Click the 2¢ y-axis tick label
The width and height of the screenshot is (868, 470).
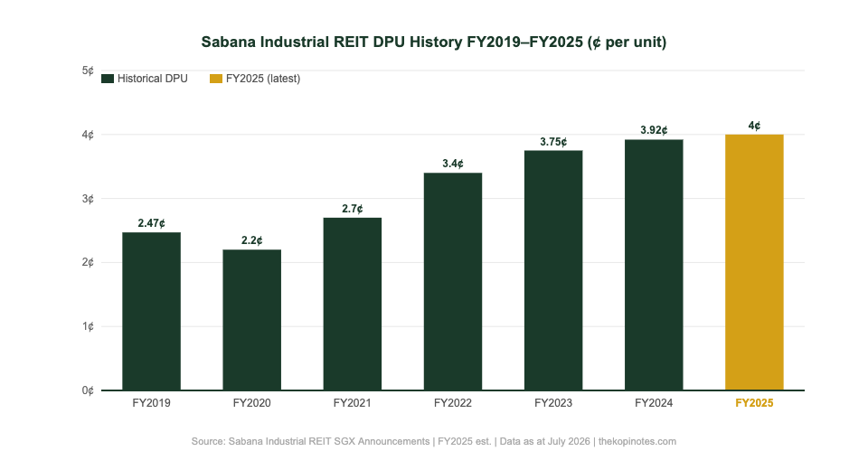tap(88, 262)
